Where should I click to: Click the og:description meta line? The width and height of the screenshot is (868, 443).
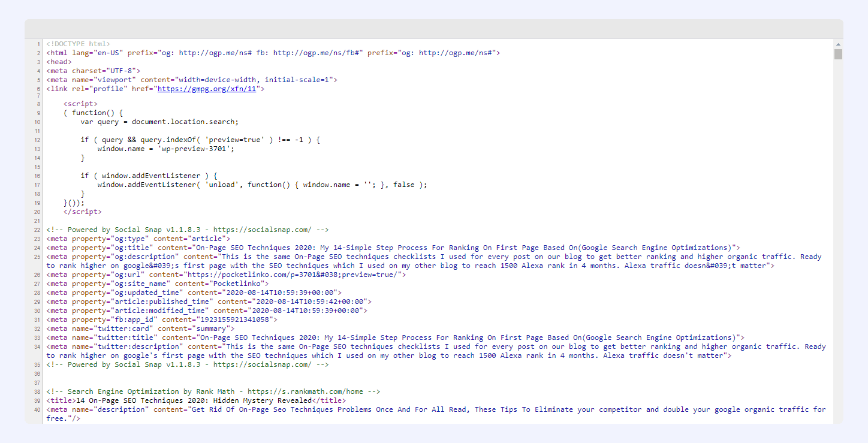[434, 261]
